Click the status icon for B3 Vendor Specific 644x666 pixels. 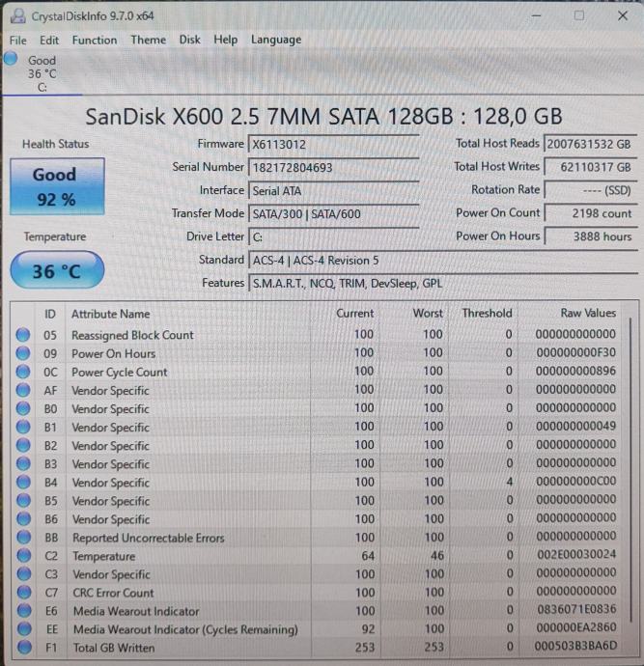23,464
